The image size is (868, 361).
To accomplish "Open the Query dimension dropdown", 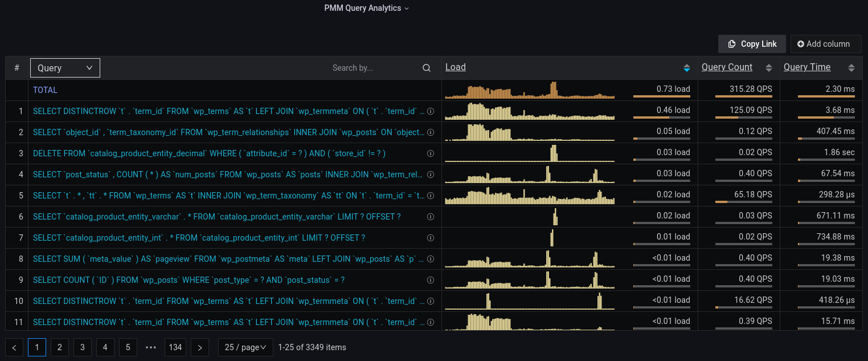I will click(x=65, y=68).
